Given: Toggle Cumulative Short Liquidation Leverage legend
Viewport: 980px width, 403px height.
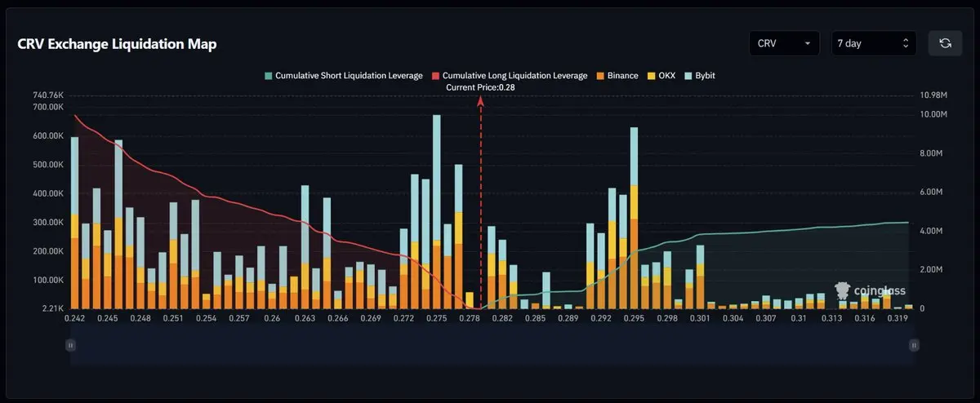Looking at the screenshot, I should pos(343,75).
